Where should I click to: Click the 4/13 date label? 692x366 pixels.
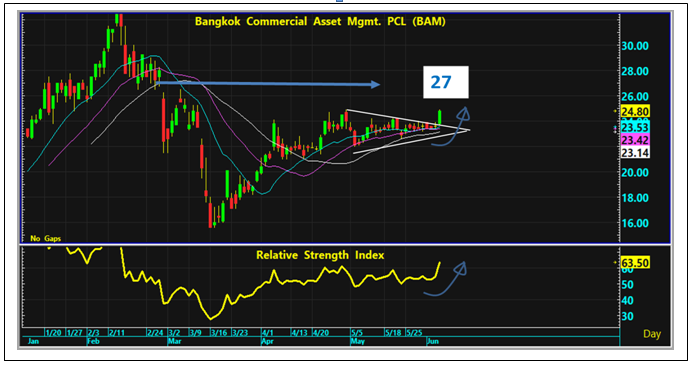[300, 332]
